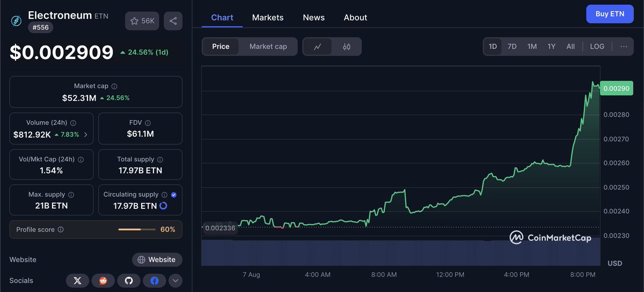This screenshot has width=644, height=292.
Task: Select 1M time range
Action: point(532,47)
